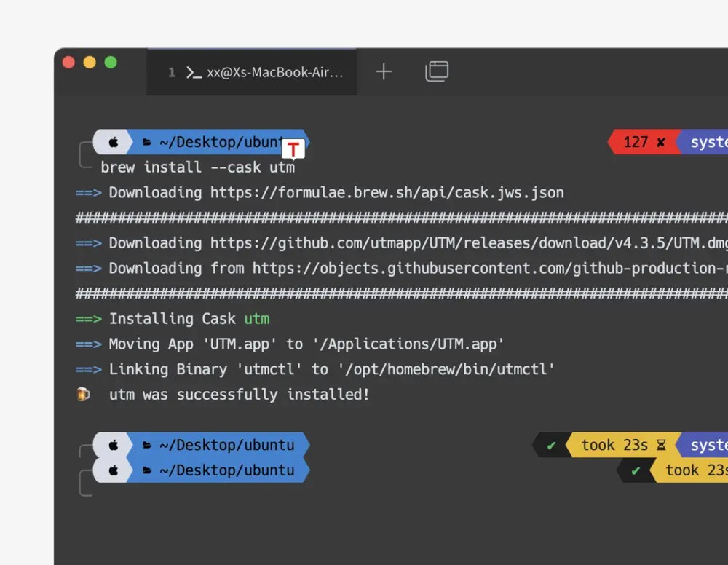728x565 pixels.
Task: Click the red ✗ in the 127 exit badge
Action: [x=659, y=141]
